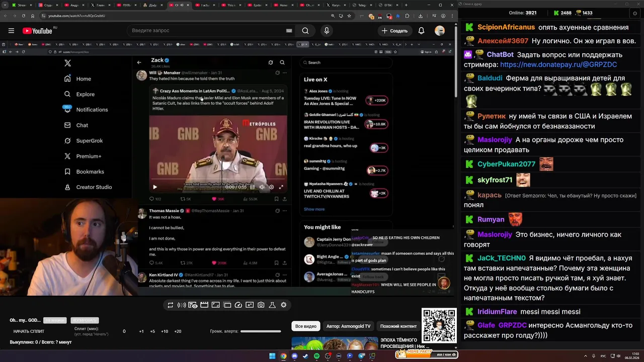
Task: Add +5 minutes to split
Action: pyautogui.click(x=152, y=331)
